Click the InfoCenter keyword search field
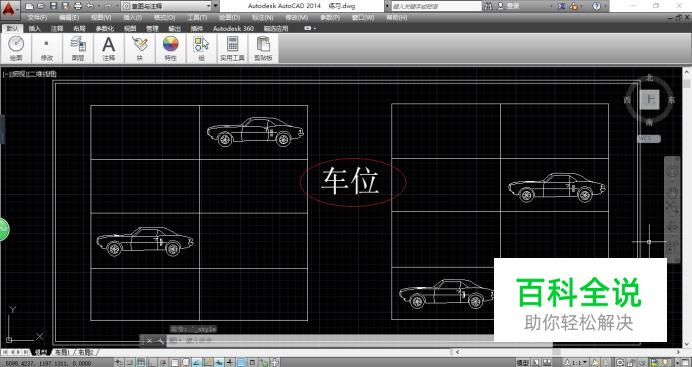 [x=436, y=6]
